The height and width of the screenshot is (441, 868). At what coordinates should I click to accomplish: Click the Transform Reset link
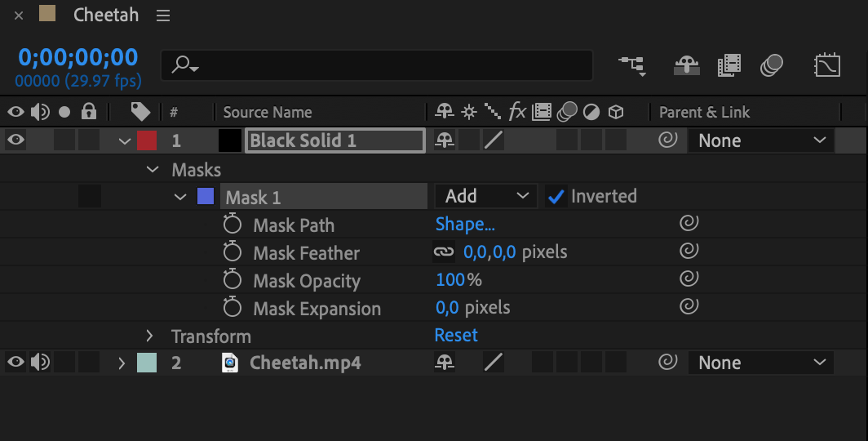coord(456,336)
